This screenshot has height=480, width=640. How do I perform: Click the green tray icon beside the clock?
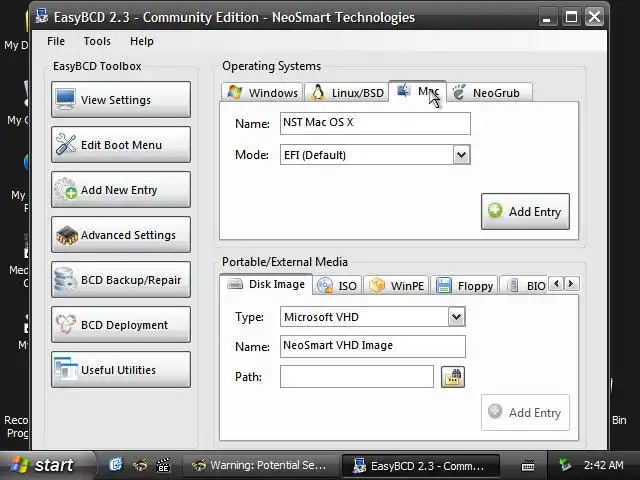pos(565,464)
